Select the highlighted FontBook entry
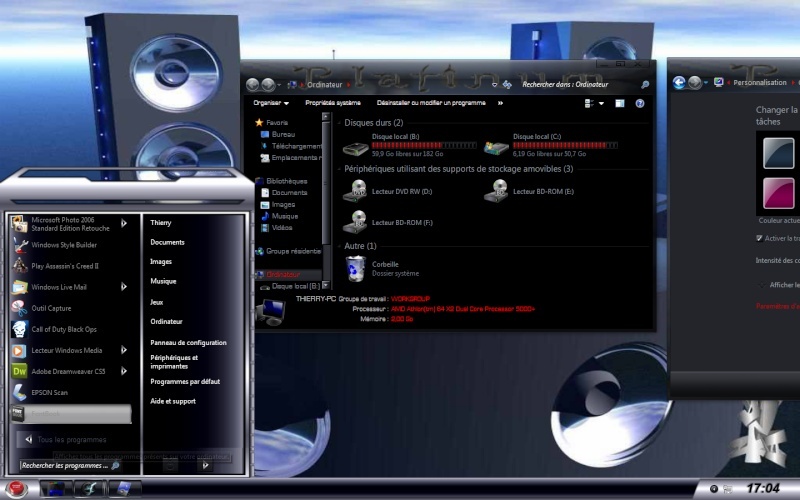The image size is (800, 500). pos(70,414)
